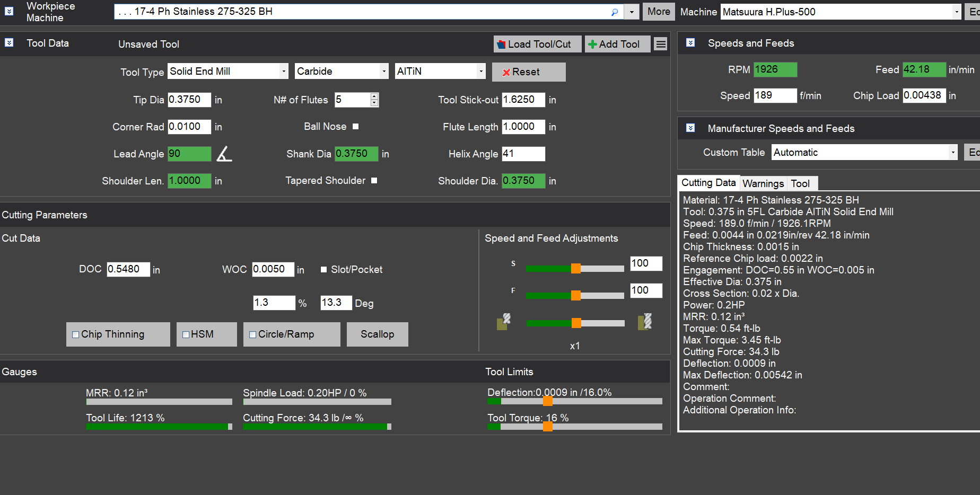Check the Tapered Shoulder option
980x495 pixels.
374,181
